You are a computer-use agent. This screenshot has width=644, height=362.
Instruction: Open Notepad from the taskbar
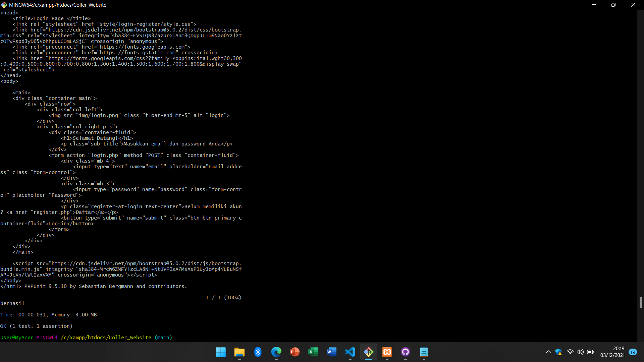[424, 352]
